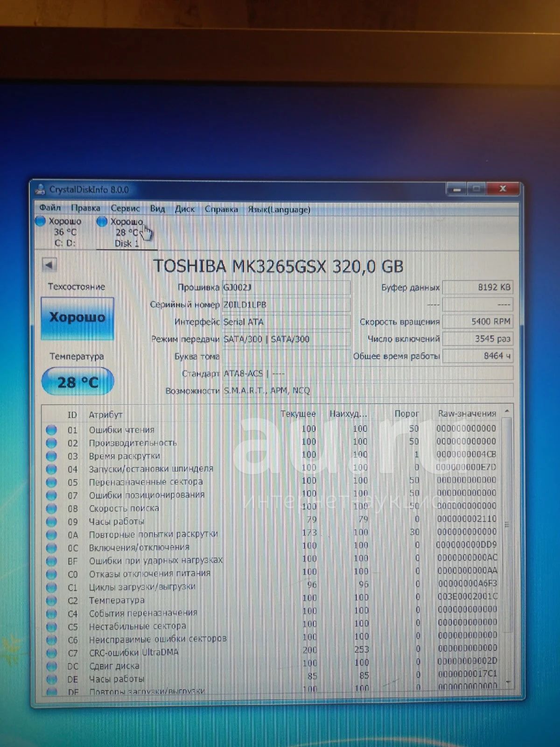Click the Атрибут column header
The image size is (560, 747).
click(105, 415)
